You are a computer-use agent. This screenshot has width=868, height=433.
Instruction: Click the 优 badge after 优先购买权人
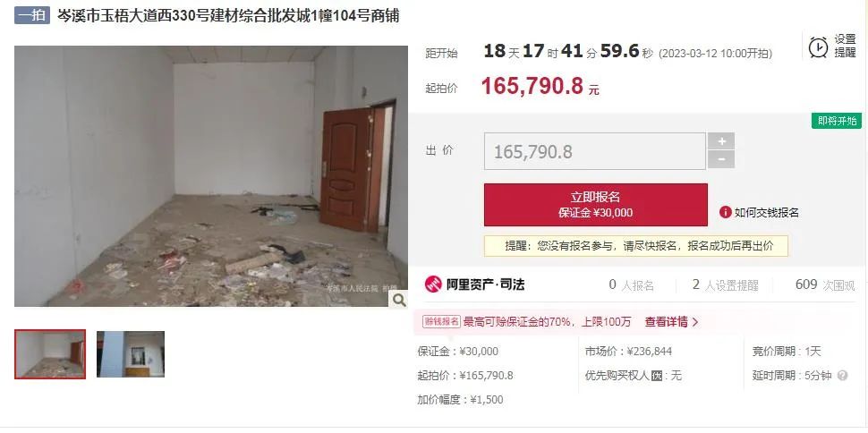pos(657,376)
